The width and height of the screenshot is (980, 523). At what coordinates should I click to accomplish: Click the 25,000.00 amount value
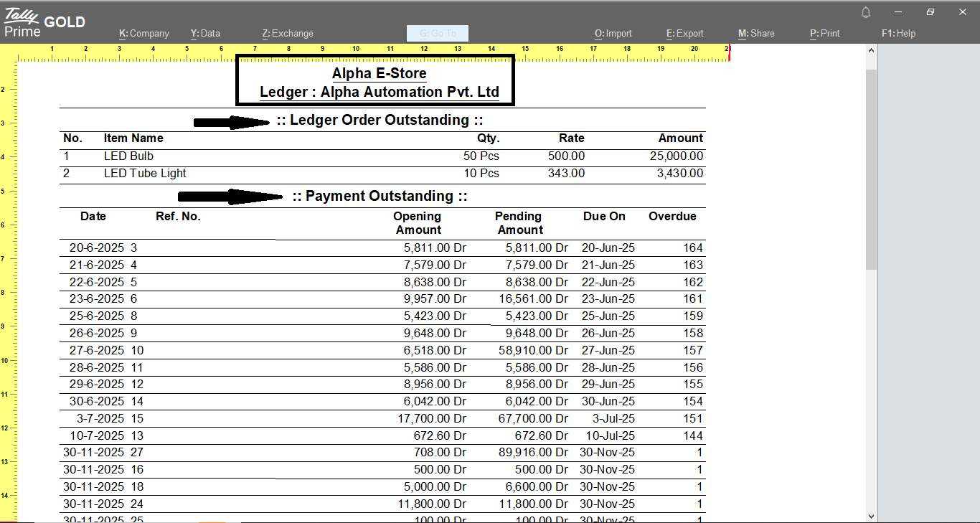tap(676, 156)
